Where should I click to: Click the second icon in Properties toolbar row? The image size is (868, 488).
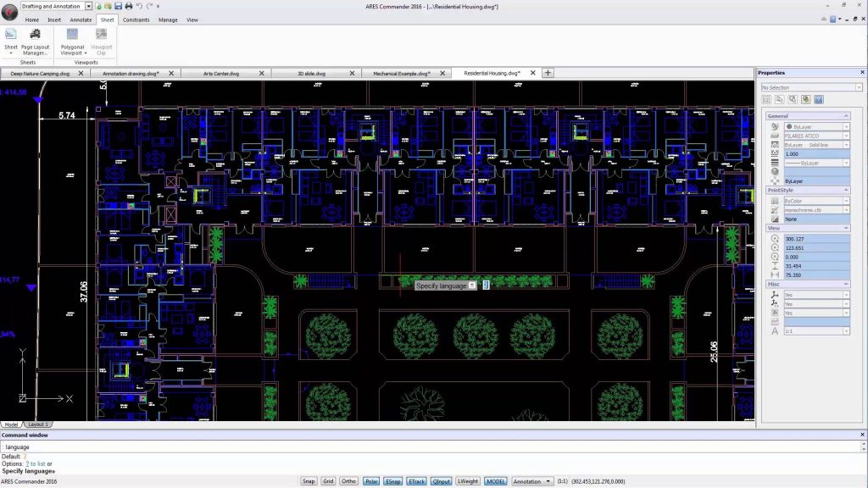780,100
